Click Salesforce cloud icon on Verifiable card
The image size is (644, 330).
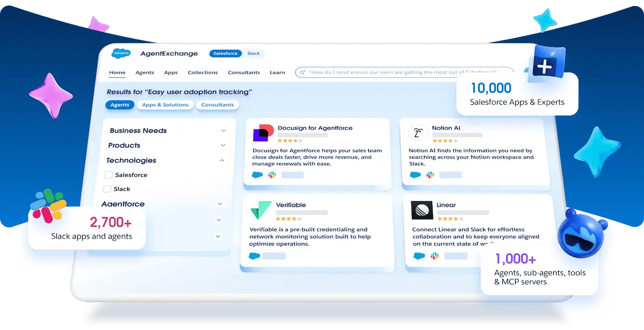point(254,256)
